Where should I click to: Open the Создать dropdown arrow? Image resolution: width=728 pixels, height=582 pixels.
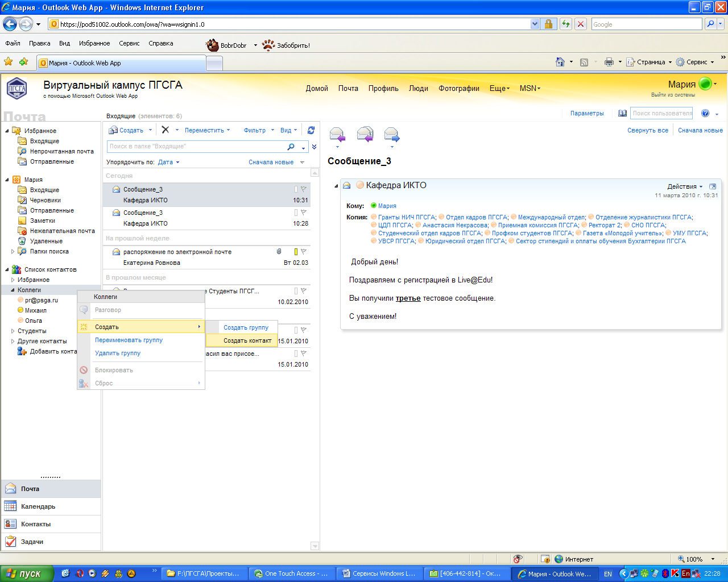(150, 130)
